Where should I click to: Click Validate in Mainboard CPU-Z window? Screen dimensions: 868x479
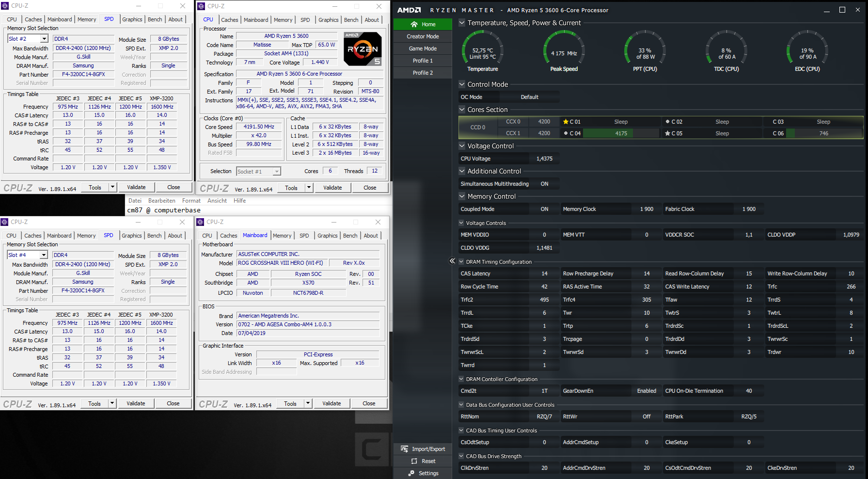click(x=331, y=403)
